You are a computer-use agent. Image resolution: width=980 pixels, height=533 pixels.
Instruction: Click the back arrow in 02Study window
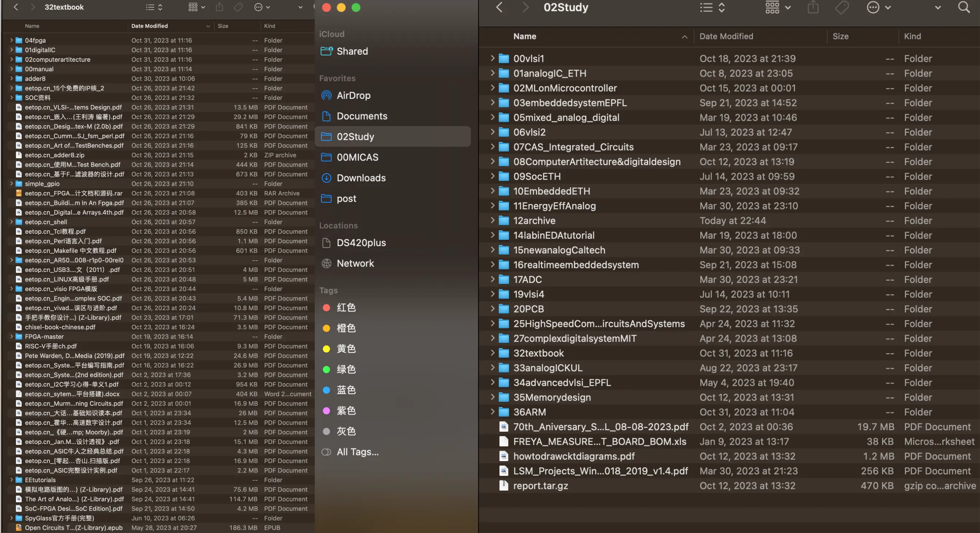point(499,7)
